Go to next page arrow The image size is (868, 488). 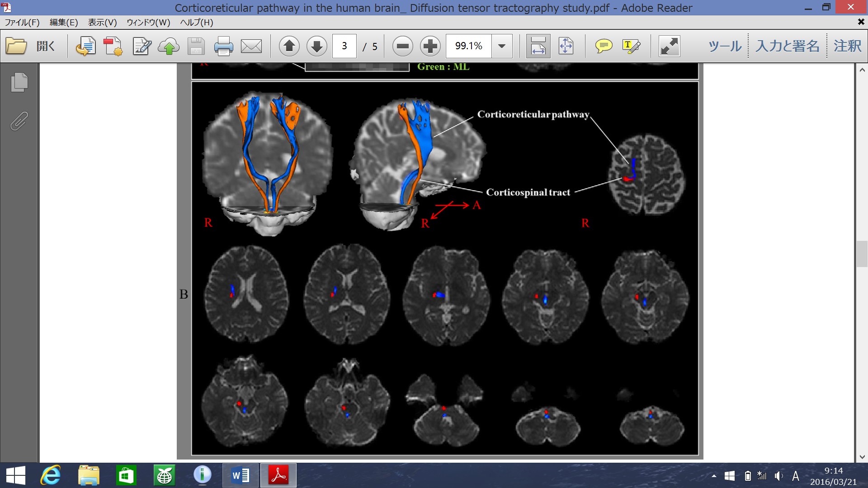click(317, 46)
